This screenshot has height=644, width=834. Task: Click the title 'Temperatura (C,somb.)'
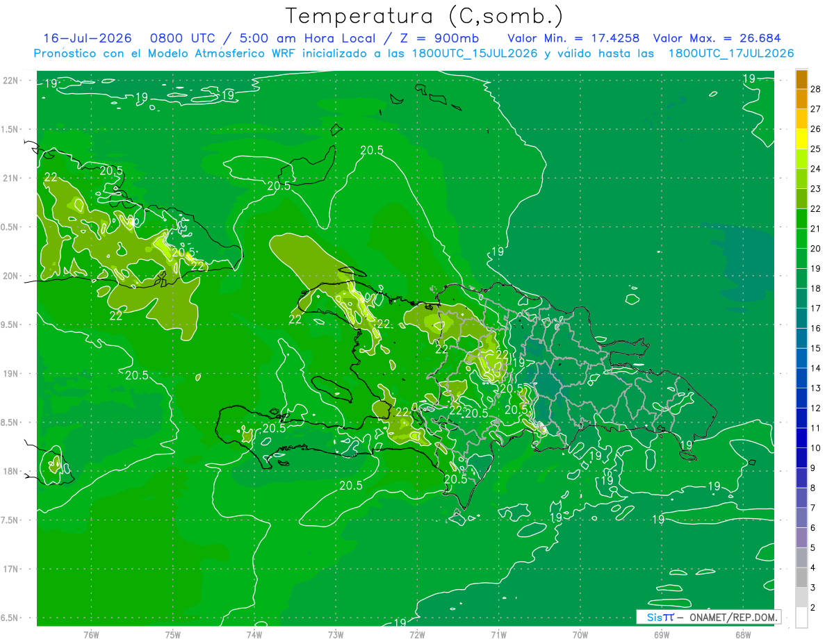pyautogui.click(x=425, y=17)
